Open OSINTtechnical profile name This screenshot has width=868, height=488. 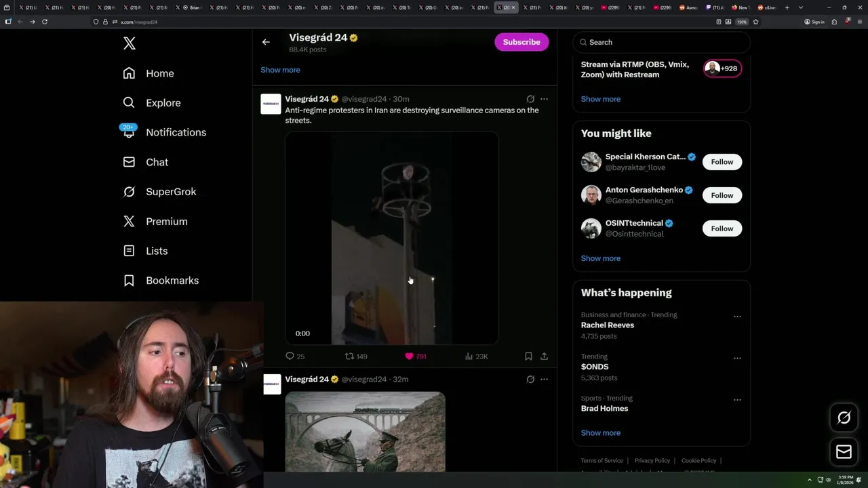coord(634,223)
